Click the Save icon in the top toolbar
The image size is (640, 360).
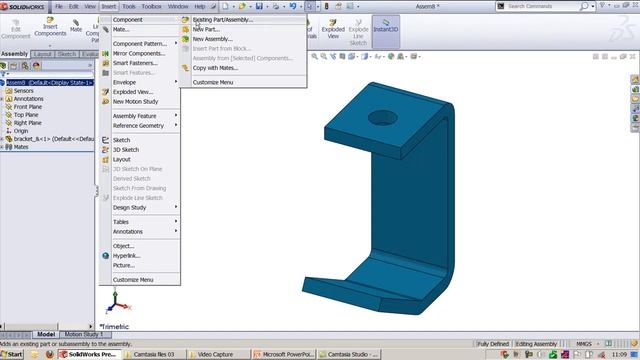(x=259, y=6)
